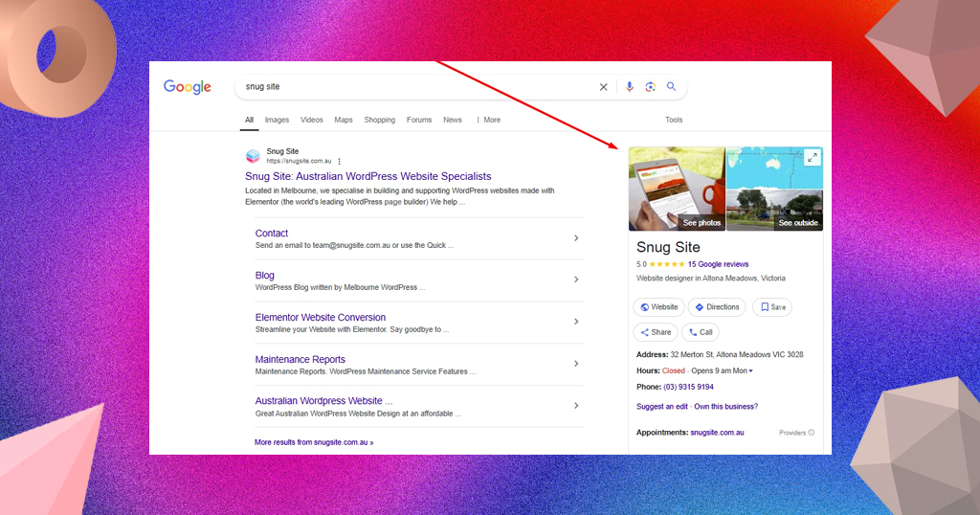Click the See photos thumbnail
Viewport: 980px width, 515px height.
point(677,189)
